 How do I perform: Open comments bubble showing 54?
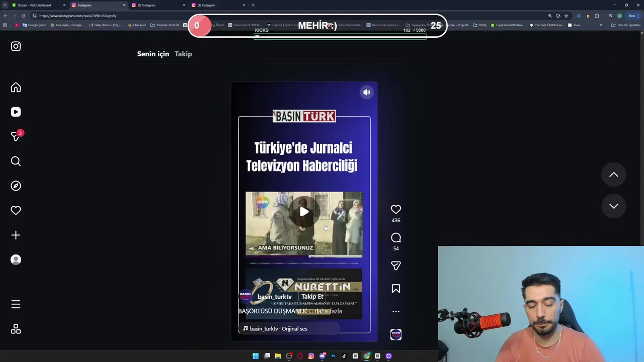(x=396, y=238)
